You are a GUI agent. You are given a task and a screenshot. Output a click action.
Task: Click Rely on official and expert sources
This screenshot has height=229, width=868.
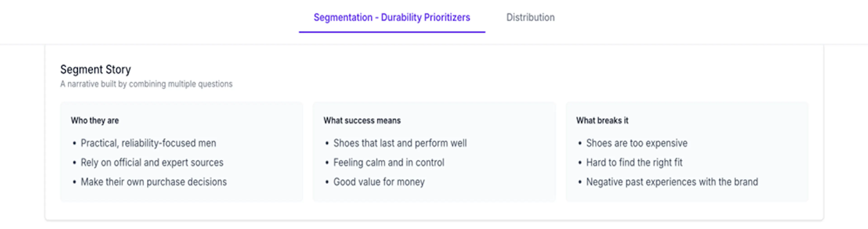coord(152,163)
